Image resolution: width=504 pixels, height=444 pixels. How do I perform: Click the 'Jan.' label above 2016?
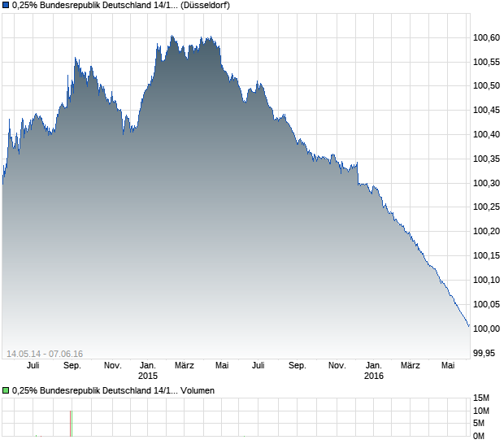[374, 365]
